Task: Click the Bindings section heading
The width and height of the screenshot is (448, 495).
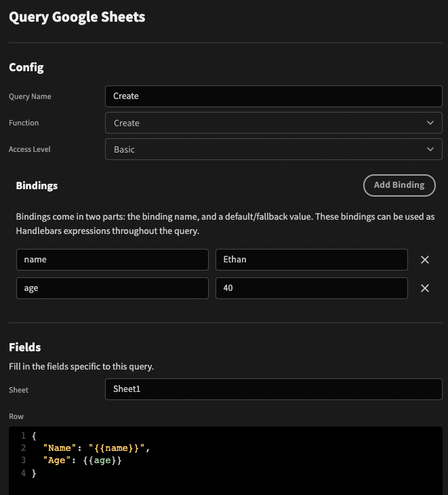Action: pos(37,186)
